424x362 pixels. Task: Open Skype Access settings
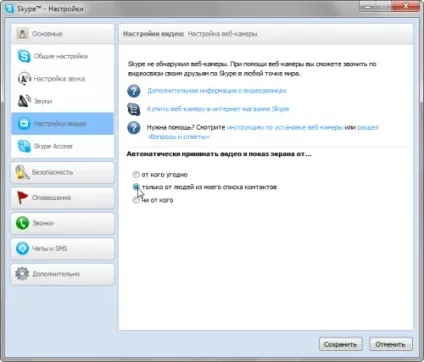pyautogui.click(x=62, y=146)
